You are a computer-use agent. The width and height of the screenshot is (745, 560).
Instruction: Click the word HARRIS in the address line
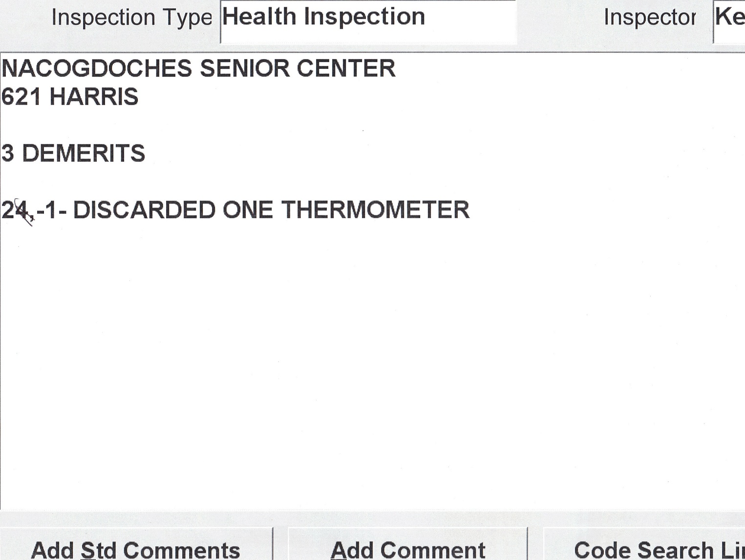pos(94,97)
